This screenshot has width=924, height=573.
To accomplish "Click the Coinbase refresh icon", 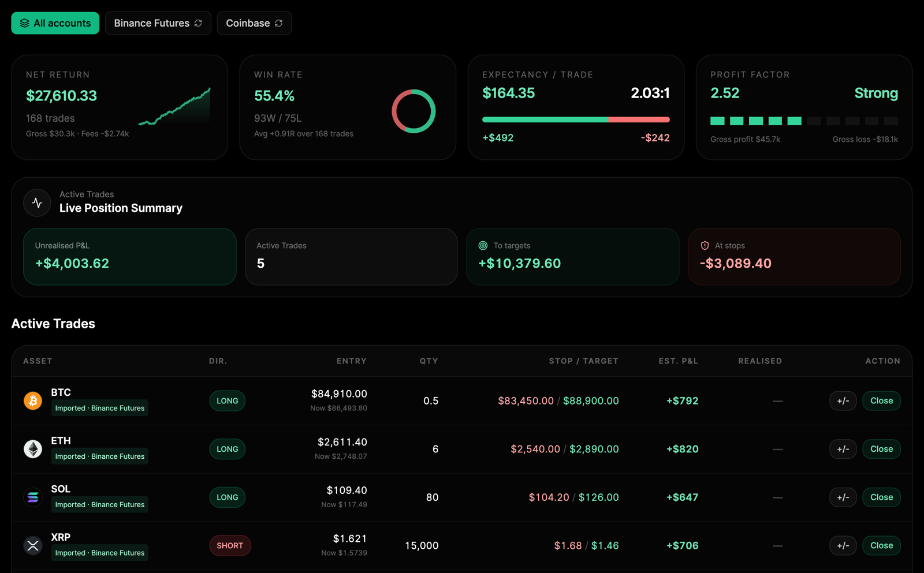I will 279,23.
